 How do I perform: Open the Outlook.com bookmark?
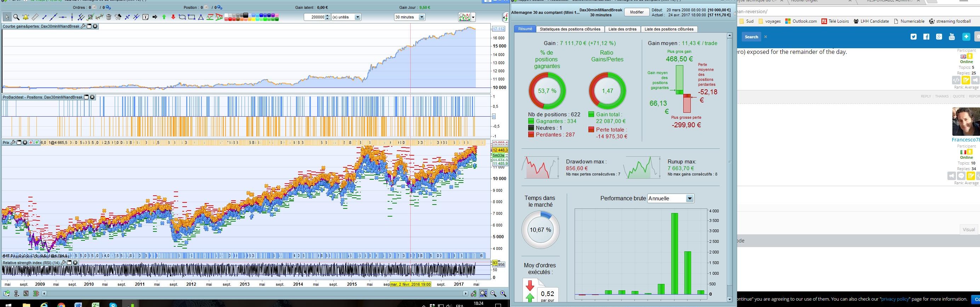(x=800, y=21)
